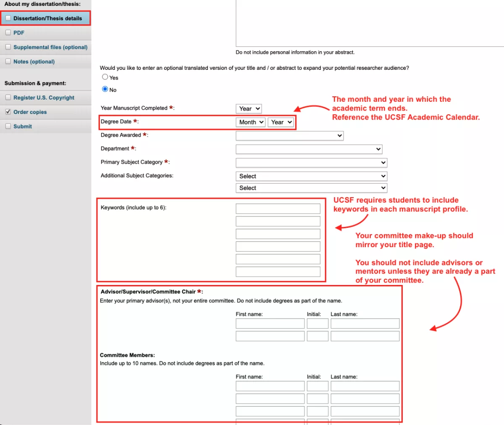Click the 'Committee Members:' heading
Screen dimensions: 504x425
[x=127, y=355]
